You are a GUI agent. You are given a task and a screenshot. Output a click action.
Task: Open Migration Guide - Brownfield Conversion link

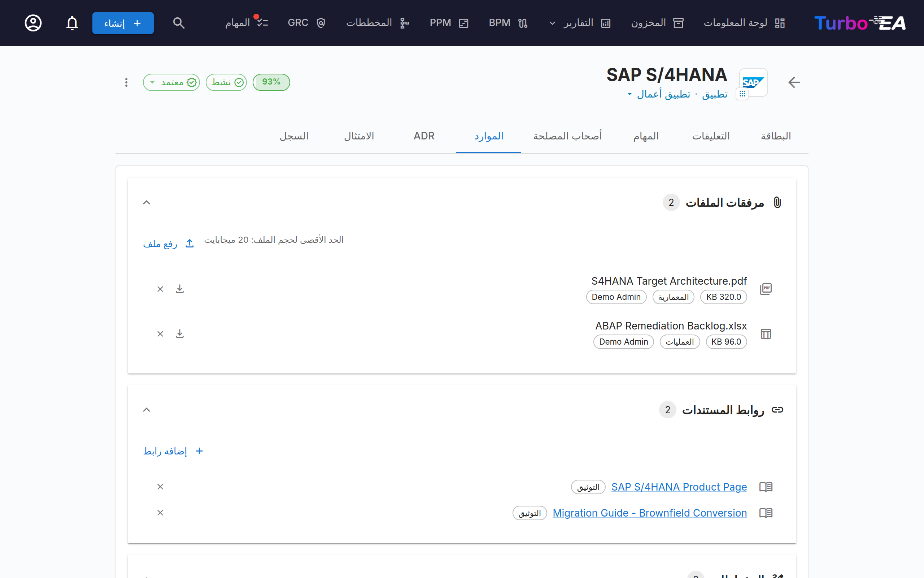tap(649, 513)
